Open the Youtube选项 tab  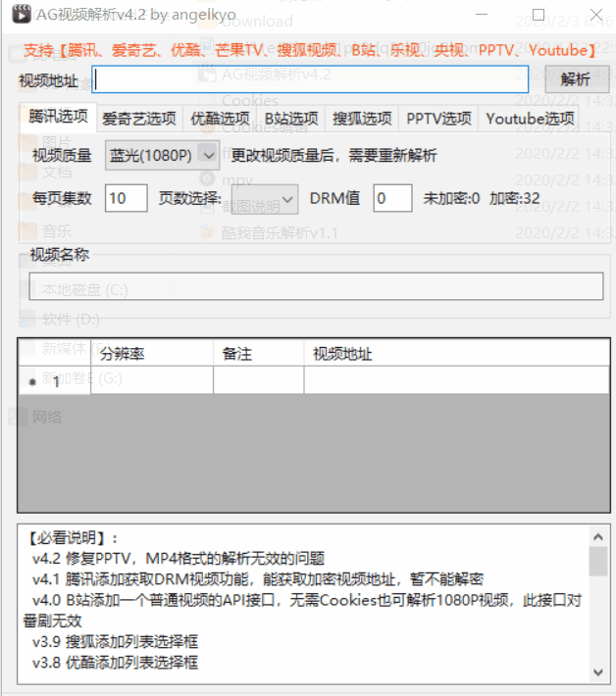[x=530, y=119]
